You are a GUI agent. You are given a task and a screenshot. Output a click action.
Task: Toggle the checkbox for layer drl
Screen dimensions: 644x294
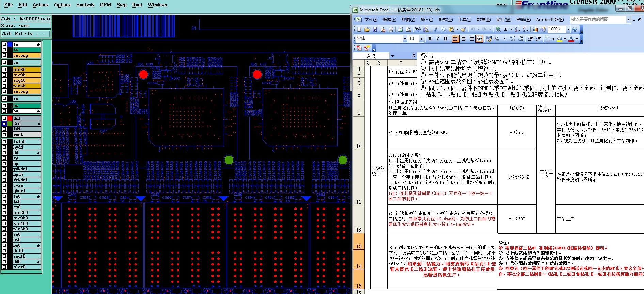[4, 118]
